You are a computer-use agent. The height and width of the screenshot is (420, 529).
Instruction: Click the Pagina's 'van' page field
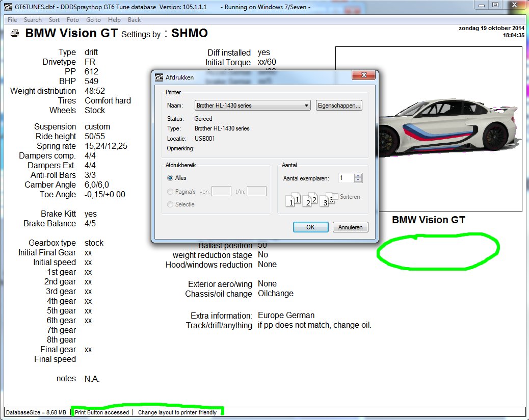coord(221,191)
